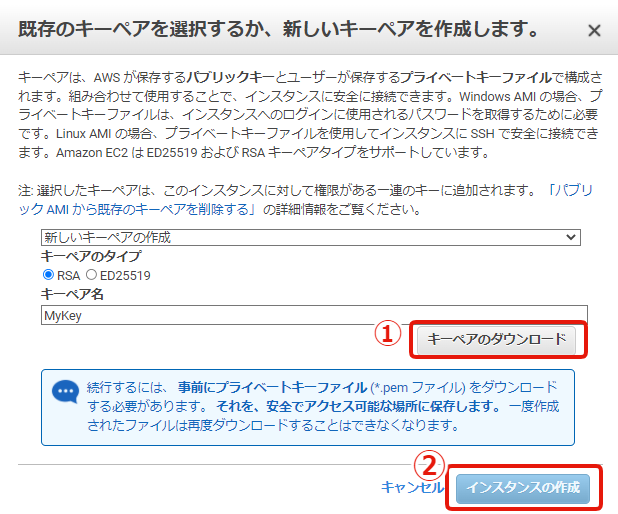Click the blue speech bubble info icon
618x514 pixels.
point(65,391)
